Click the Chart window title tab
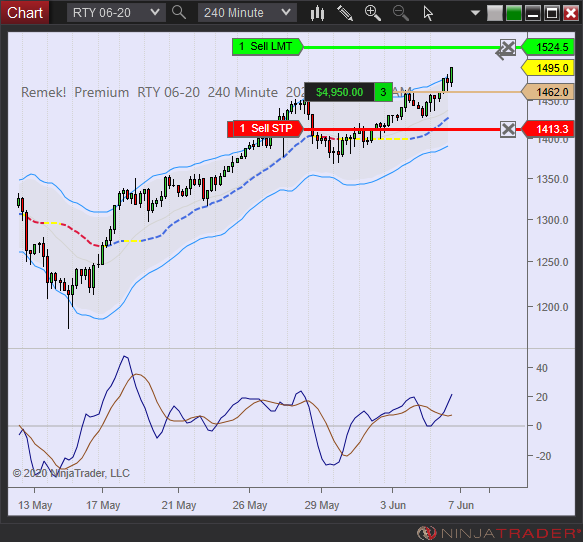 (25, 13)
